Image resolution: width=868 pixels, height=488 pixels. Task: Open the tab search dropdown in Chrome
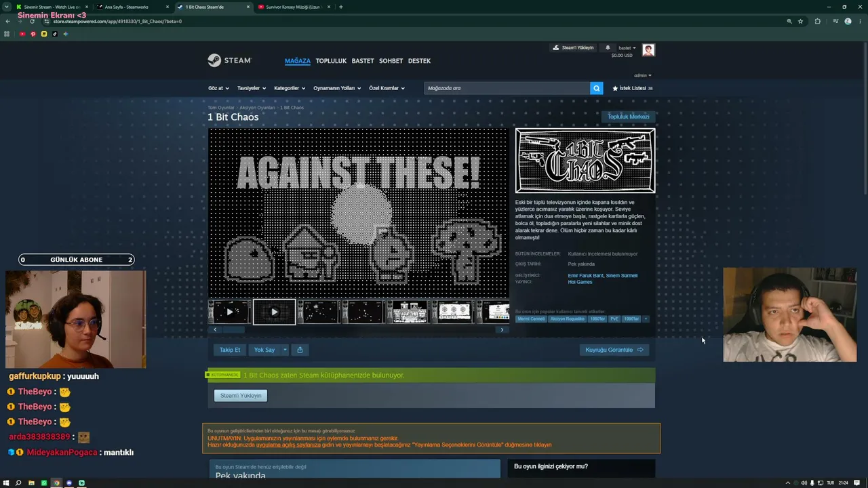7,7
